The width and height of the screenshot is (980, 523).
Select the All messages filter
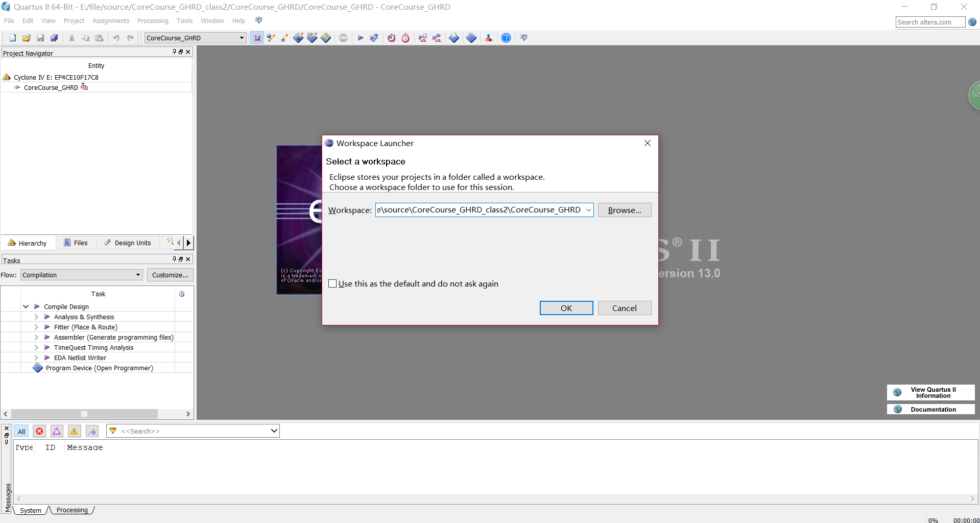[21, 431]
